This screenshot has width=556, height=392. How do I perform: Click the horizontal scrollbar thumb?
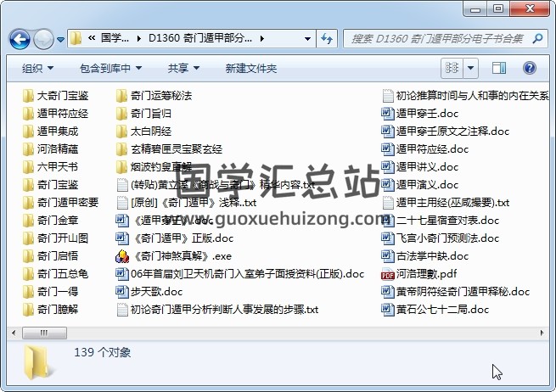coord(44,333)
